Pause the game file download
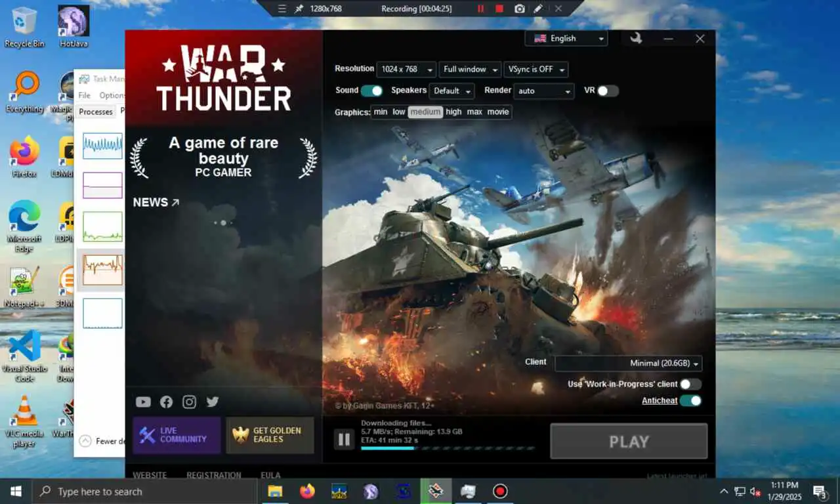Viewport: 840px width, 504px height. click(344, 439)
